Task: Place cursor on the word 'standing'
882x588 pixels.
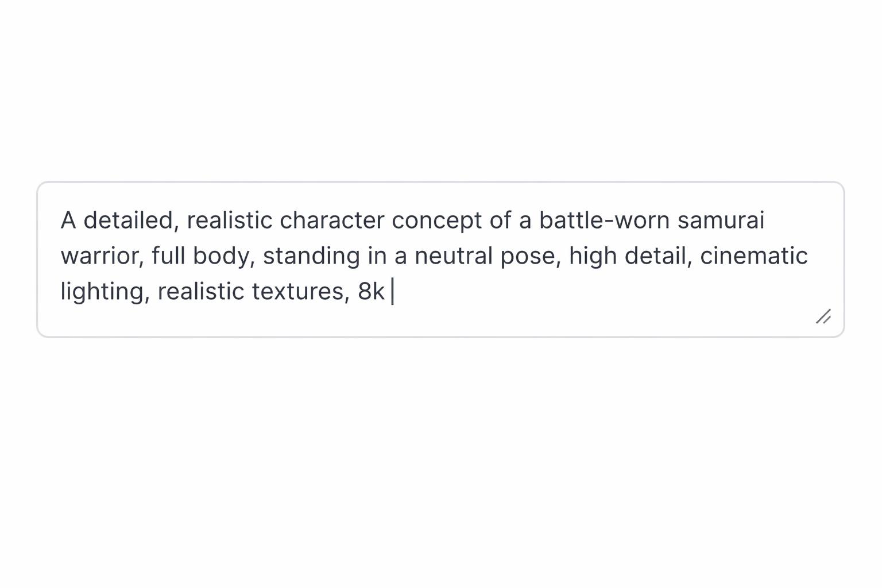Action: tap(312, 257)
